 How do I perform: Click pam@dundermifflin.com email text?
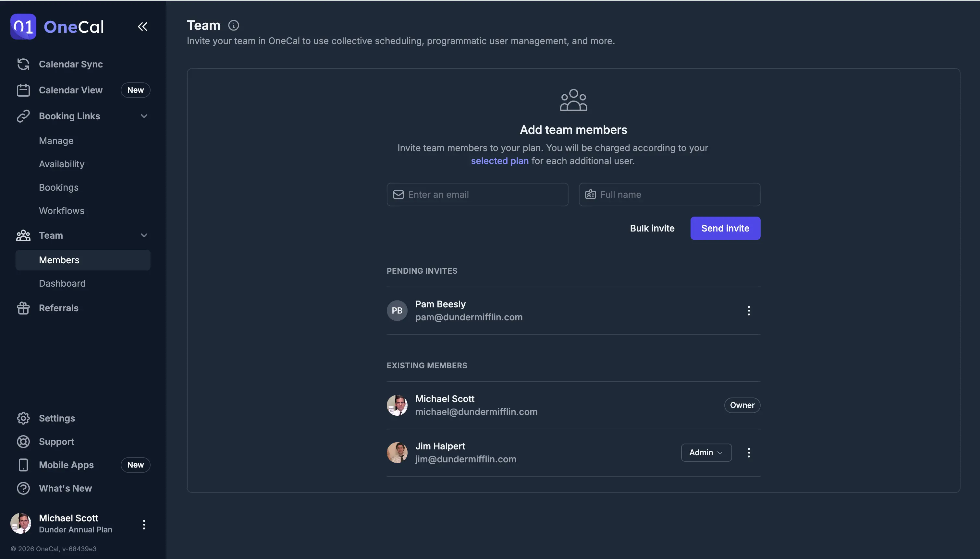[469, 317]
